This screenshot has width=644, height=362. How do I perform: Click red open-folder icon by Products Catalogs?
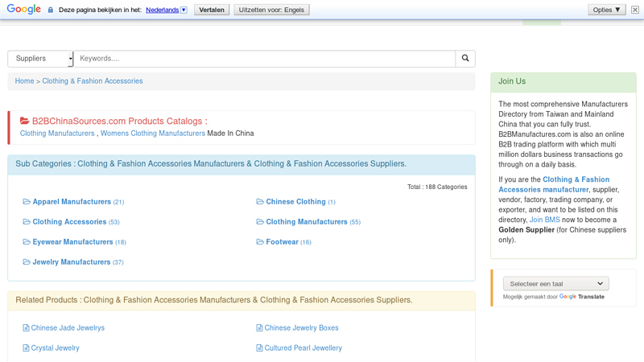(25, 121)
